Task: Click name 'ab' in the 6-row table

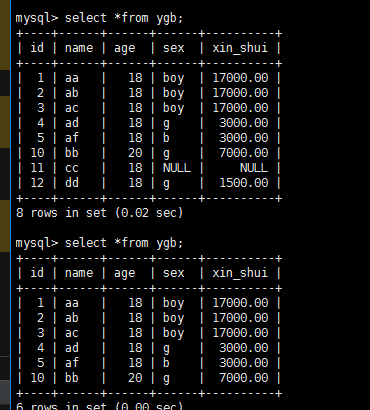Action: click(72, 318)
